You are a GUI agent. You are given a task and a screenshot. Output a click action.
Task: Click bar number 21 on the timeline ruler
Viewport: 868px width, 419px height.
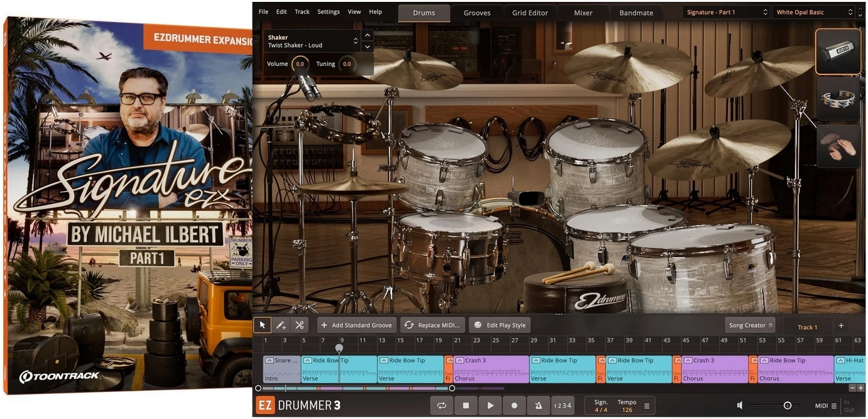[458, 340]
